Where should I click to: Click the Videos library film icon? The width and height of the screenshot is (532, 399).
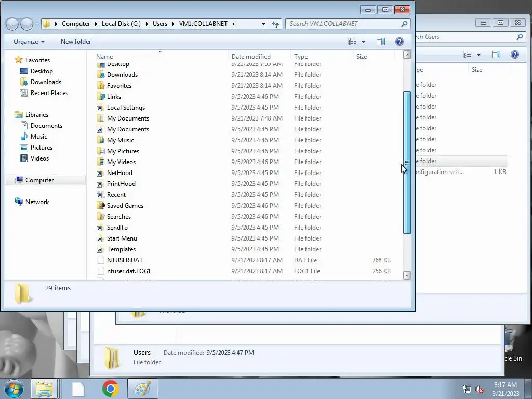coord(24,158)
